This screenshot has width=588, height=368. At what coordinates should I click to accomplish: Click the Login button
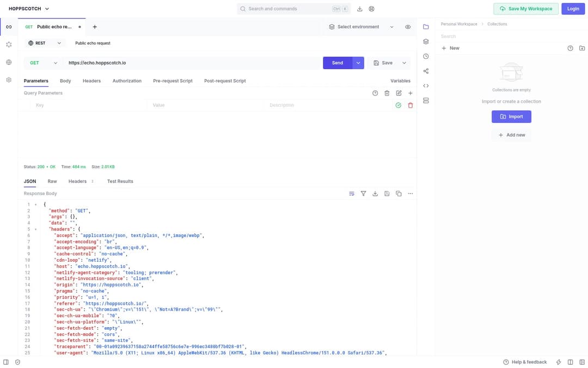573,9
